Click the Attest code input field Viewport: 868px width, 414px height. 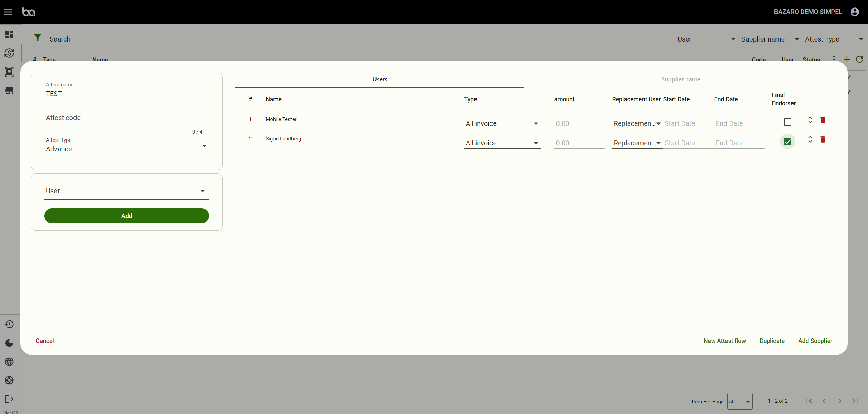(127, 118)
